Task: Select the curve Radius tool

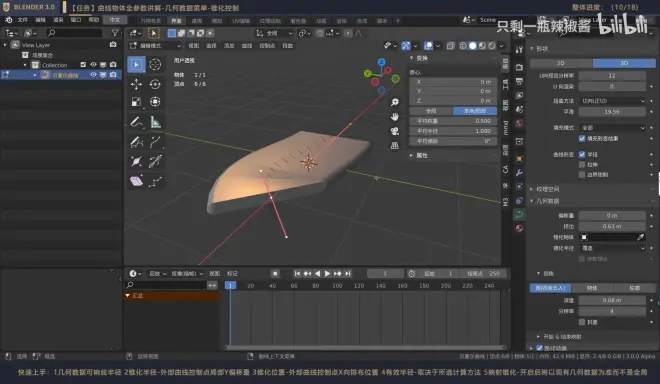Action: (136, 161)
